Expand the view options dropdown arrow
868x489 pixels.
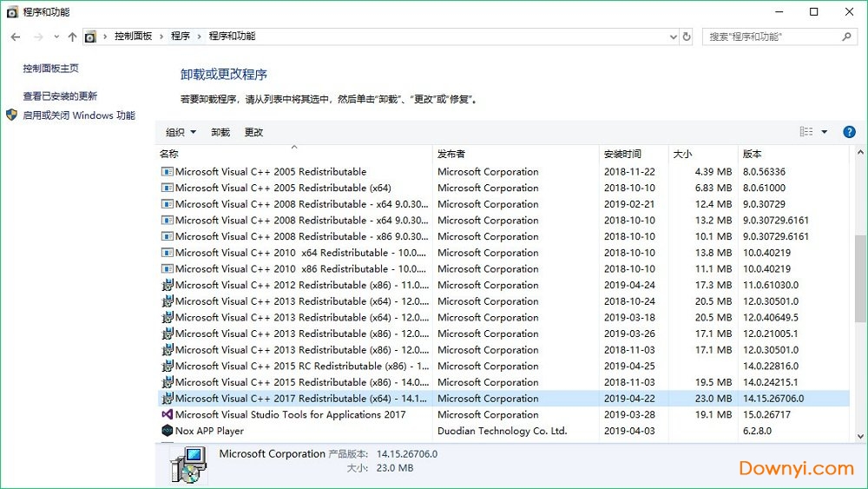(x=825, y=132)
